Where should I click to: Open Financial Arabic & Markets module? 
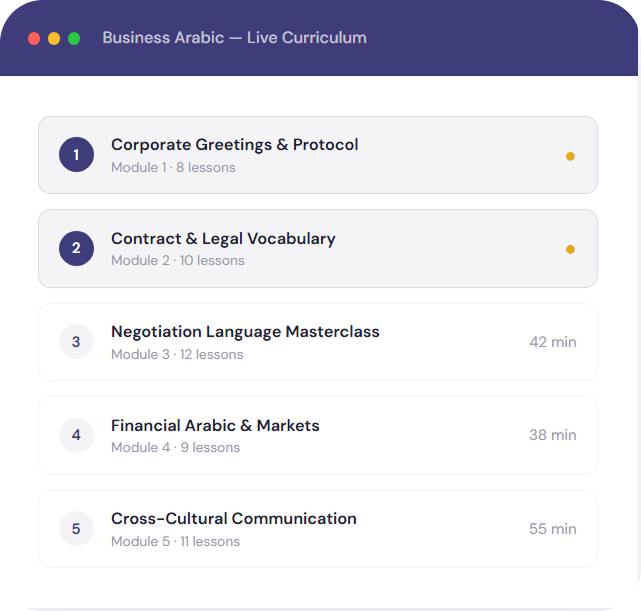click(215, 426)
